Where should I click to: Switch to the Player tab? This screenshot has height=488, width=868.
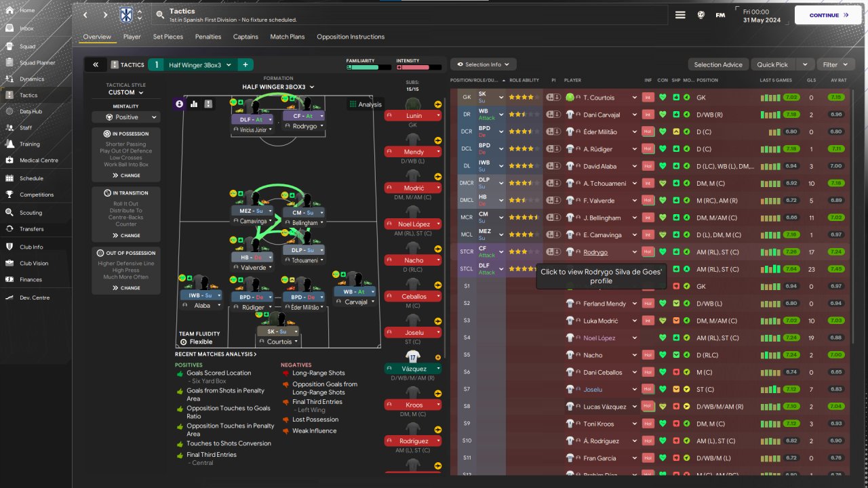coord(132,37)
